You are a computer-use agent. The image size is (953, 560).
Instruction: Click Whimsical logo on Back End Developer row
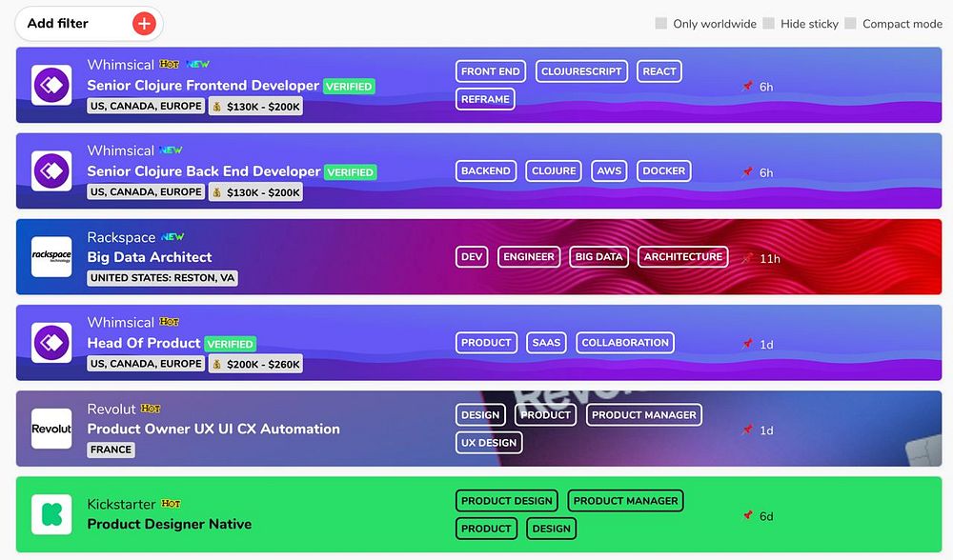coord(51,170)
